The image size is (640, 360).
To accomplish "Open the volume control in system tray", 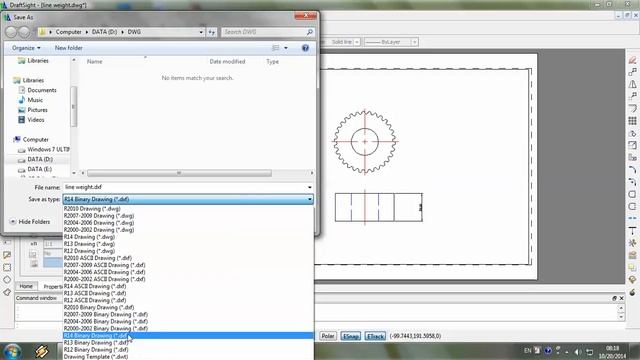I will [578, 351].
